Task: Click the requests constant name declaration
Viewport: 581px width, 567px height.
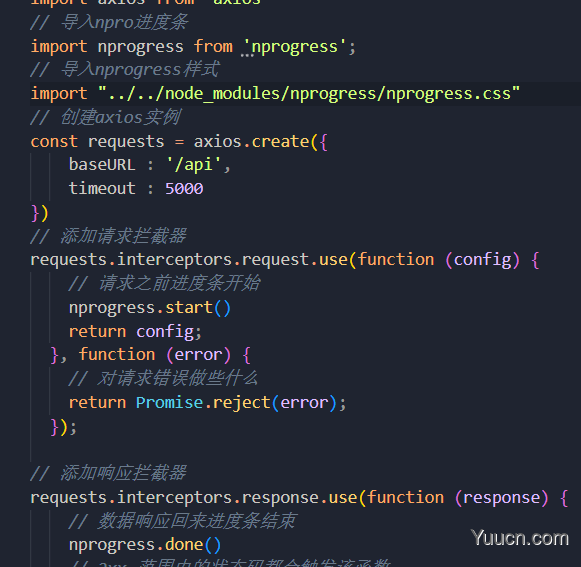Action: click(126, 142)
